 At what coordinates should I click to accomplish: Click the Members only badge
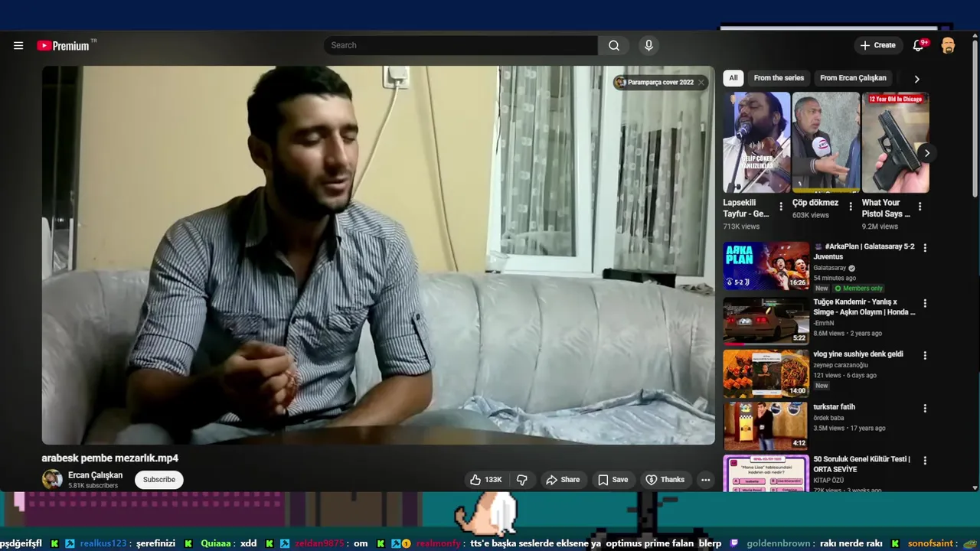click(x=858, y=289)
